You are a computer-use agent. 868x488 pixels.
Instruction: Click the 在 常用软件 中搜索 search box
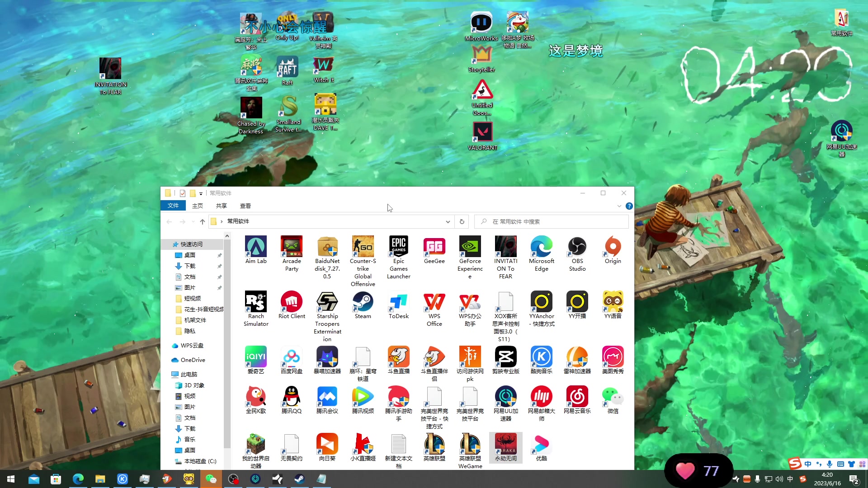(552, 221)
